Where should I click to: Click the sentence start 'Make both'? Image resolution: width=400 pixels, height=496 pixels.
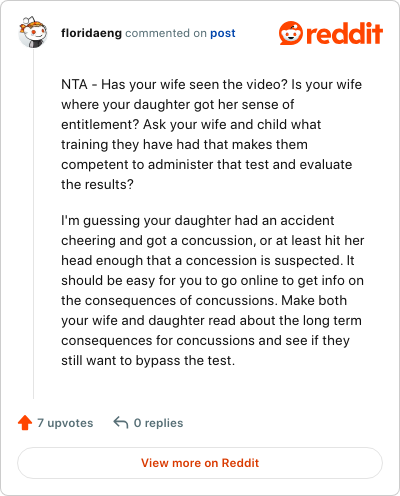(x=314, y=300)
